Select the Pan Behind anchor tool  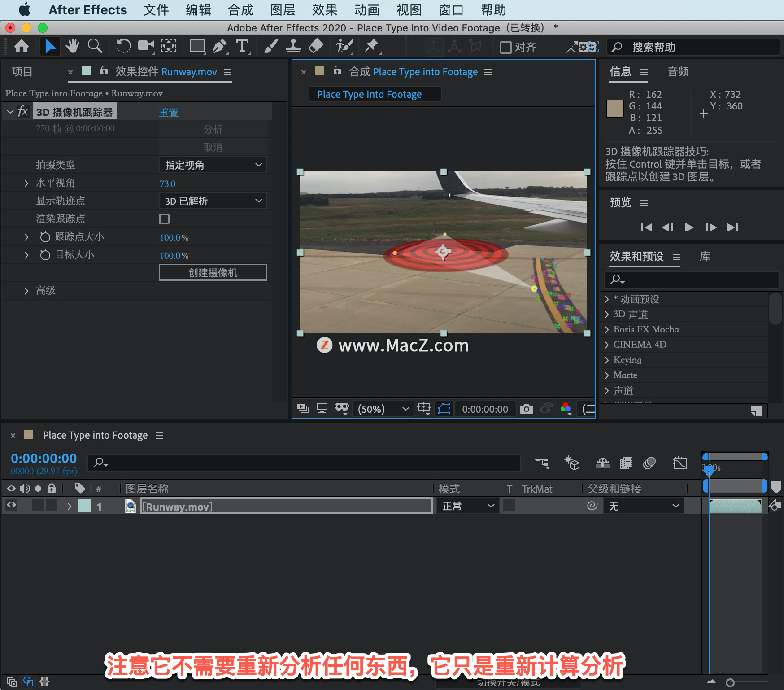[169, 47]
